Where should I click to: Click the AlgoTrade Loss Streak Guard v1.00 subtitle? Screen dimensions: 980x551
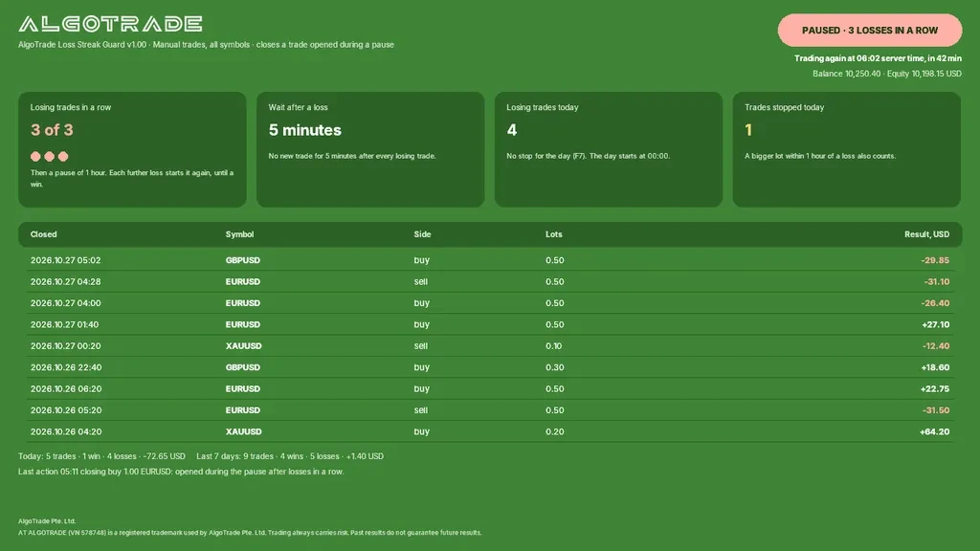coord(207,44)
